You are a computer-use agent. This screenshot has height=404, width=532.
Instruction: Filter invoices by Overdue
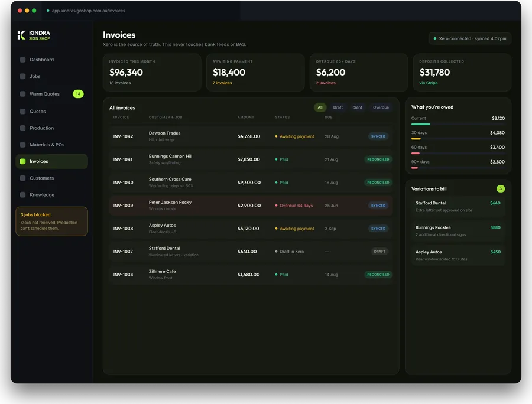[381, 107]
